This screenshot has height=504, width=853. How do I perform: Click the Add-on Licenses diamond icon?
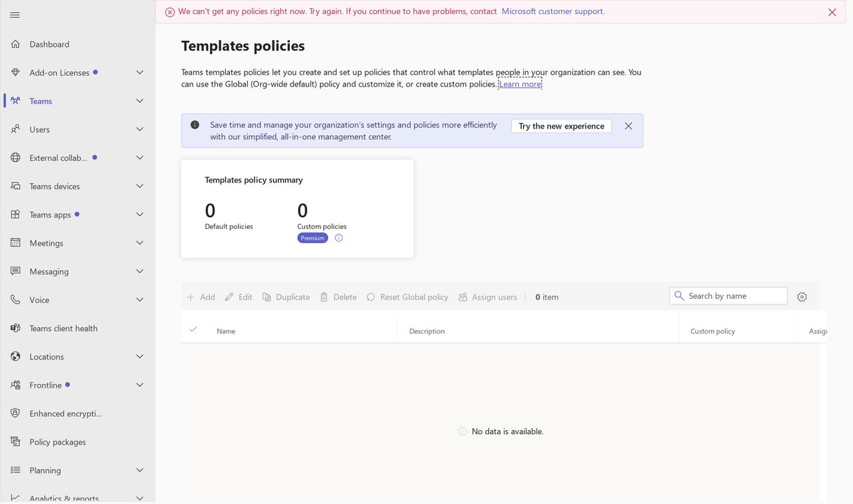(15, 73)
